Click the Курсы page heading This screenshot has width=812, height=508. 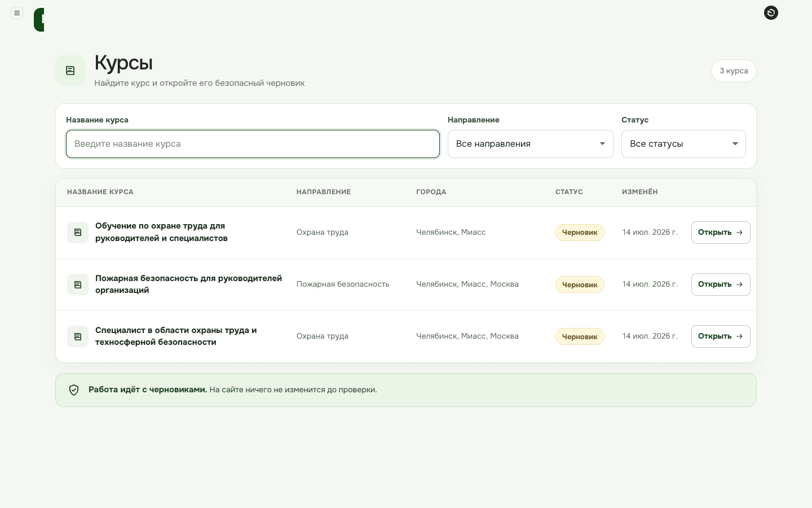coord(123,63)
